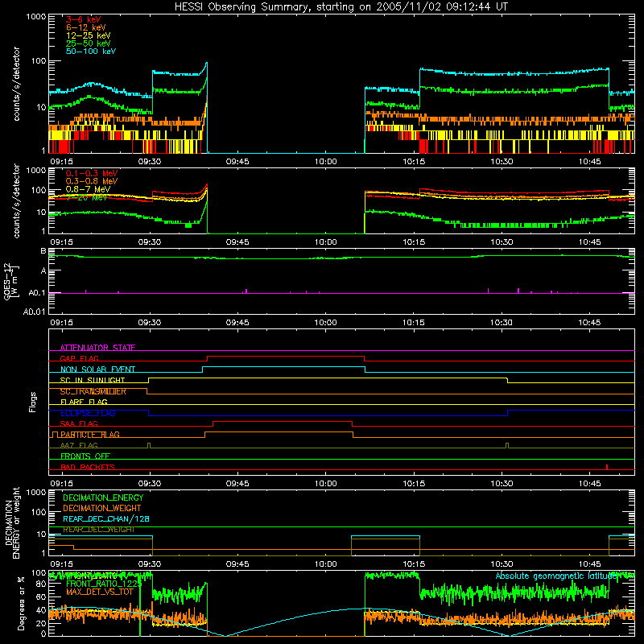The height and width of the screenshot is (644, 644).
Task: Click the 0.8-7 MeV legend label
Action: (x=88, y=189)
